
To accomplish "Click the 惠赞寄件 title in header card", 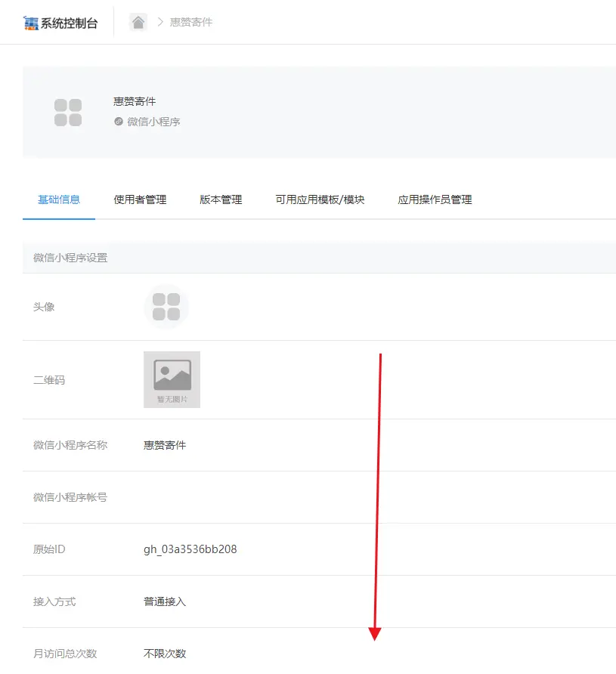I will coord(135,101).
